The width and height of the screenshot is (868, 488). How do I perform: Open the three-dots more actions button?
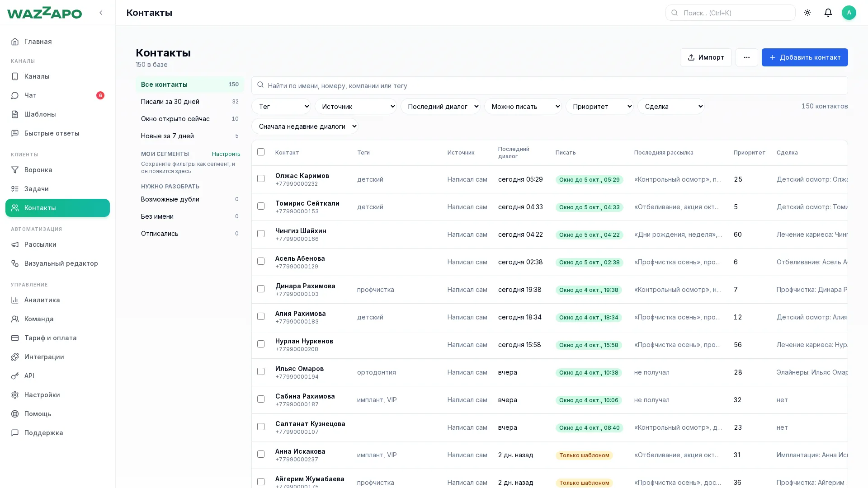point(747,57)
